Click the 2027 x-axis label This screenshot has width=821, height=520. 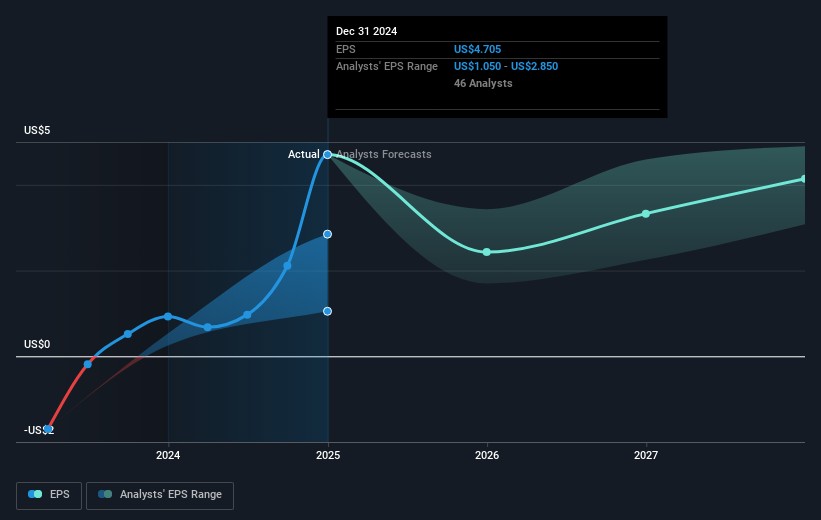646,456
